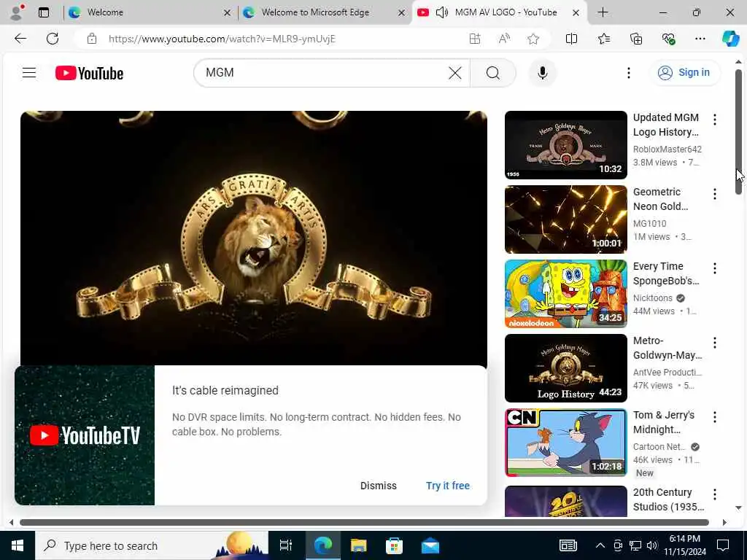The width and height of the screenshot is (747, 560).
Task: Click the MGM lion video player
Action: (x=253, y=238)
